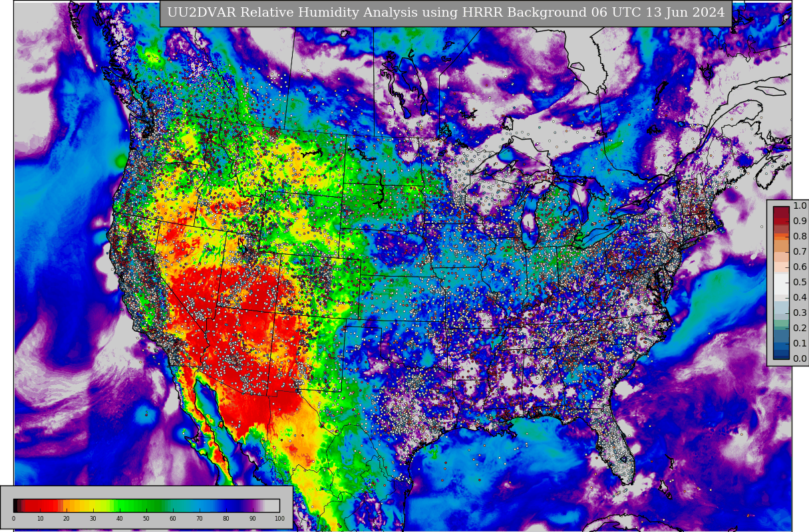Click the 40 tick label on humidity scale
The image size is (809, 532).
click(120, 519)
